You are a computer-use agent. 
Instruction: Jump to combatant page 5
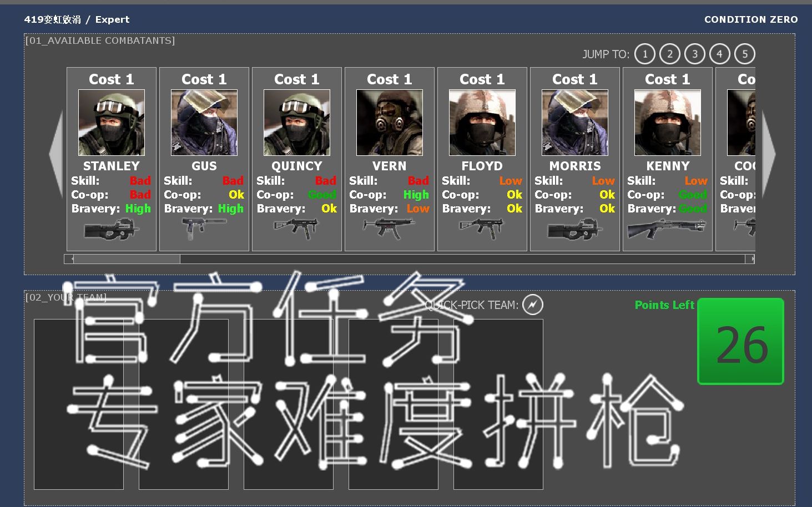(x=745, y=54)
